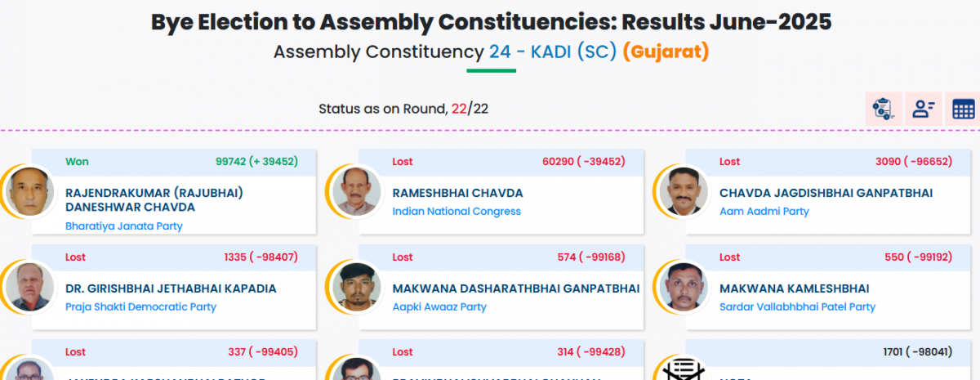The width and height of the screenshot is (980, 380).
Task: Select Dr. Girishbhai Kapadia's photo
Action: (x=29, y=287)
